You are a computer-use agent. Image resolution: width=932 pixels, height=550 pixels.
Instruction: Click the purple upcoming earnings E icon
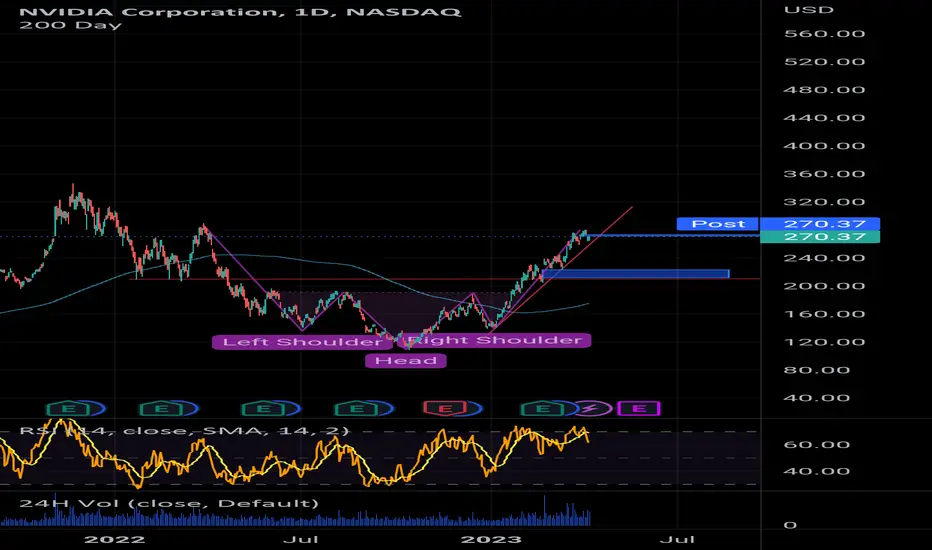coord(639,408)
